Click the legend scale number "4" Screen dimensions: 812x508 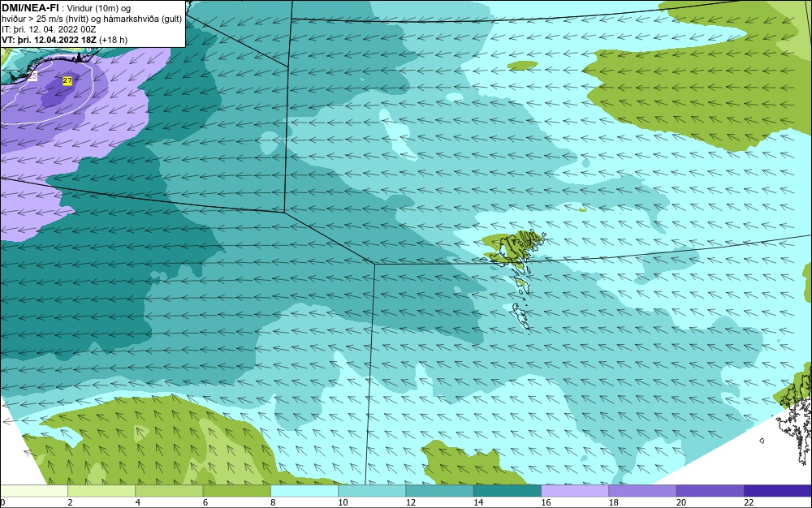(137, 502)
